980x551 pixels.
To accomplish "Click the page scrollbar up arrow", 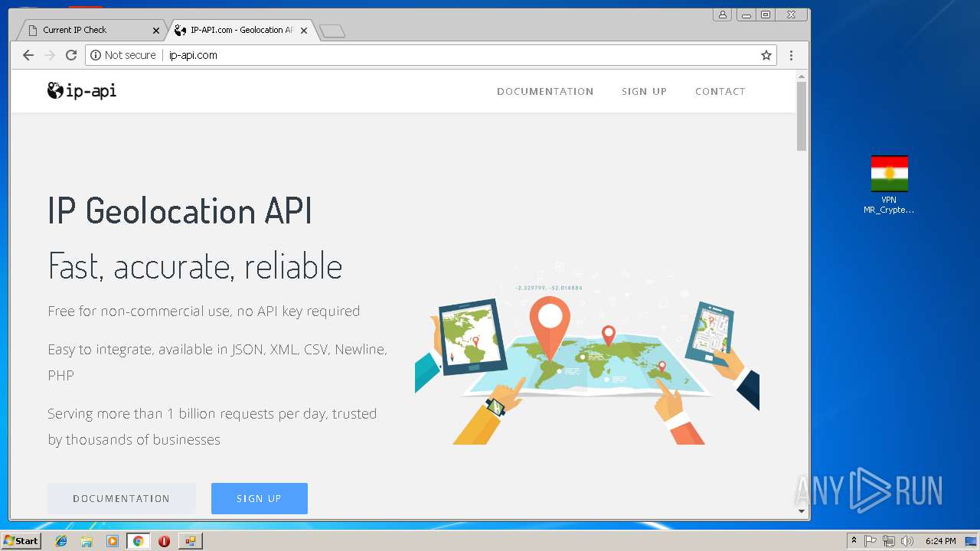I will [802, 77].
